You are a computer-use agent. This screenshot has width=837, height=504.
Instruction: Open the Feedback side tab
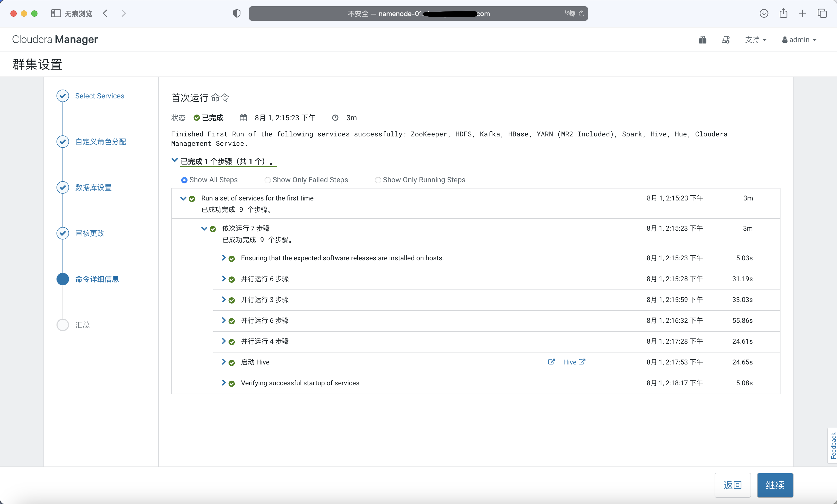coord(833,446)
